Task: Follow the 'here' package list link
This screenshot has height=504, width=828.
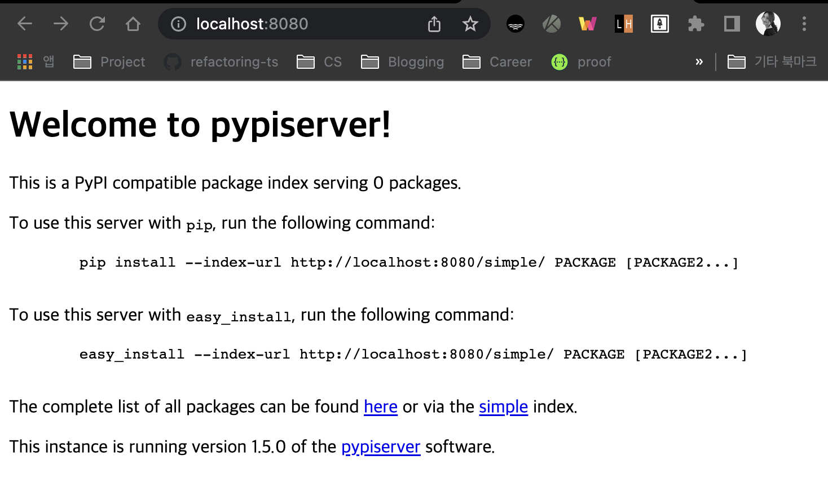Action: (x=381, y=407)
